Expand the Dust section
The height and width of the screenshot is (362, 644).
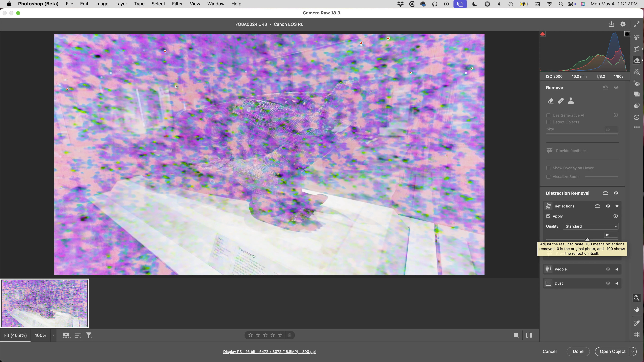[x=617, y=283]
